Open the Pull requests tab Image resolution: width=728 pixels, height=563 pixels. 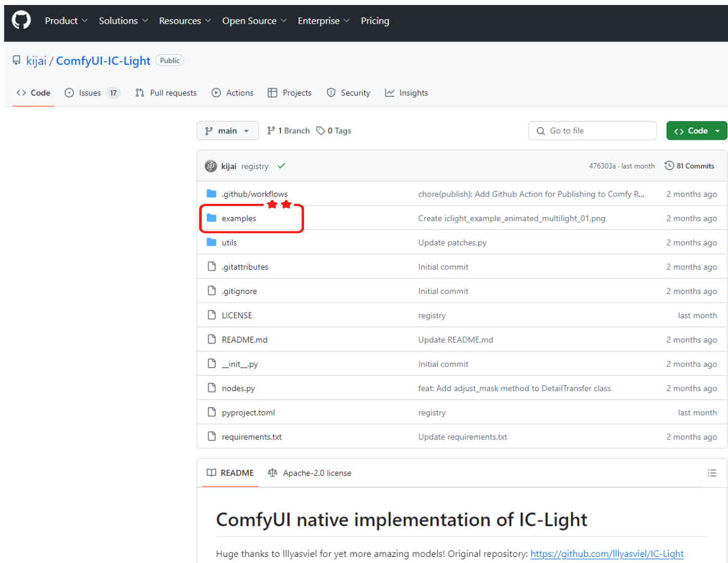(166, 93)
